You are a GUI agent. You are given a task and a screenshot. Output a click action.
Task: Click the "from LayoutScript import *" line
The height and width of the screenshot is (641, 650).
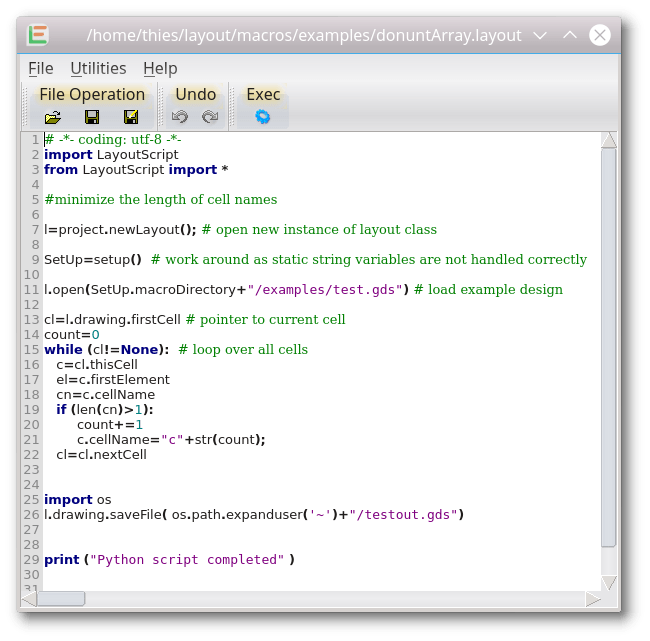click(x=136, y=170)
